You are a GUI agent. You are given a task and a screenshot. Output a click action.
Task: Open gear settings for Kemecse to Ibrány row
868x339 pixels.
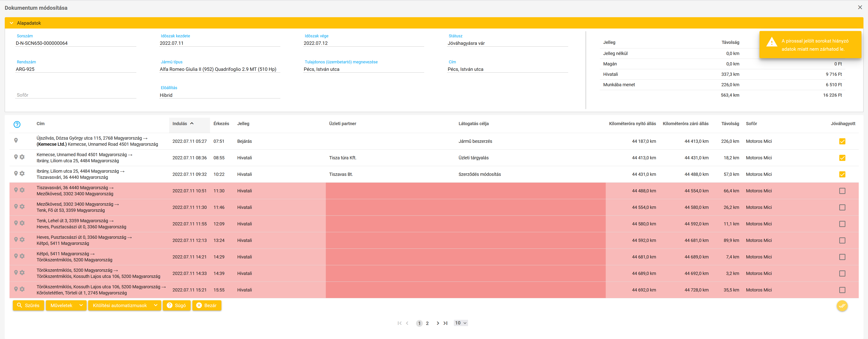pos(22,157)
